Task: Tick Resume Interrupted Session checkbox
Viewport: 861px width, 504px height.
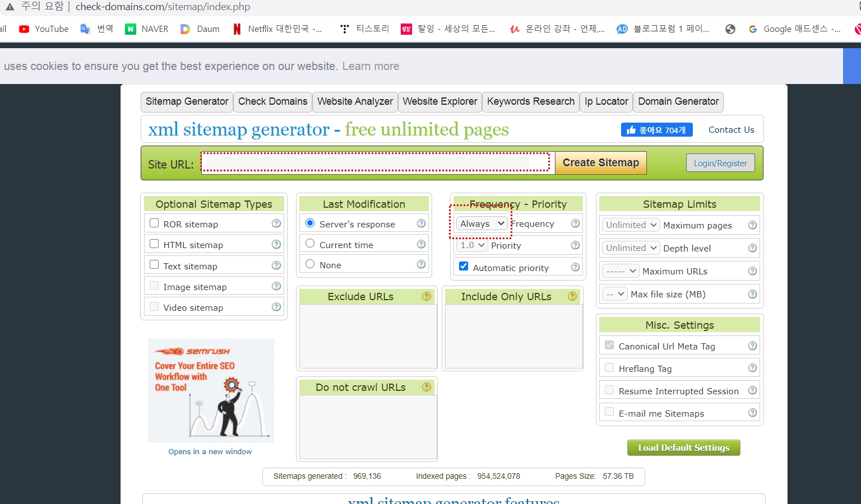Action: tap(609, 389)
